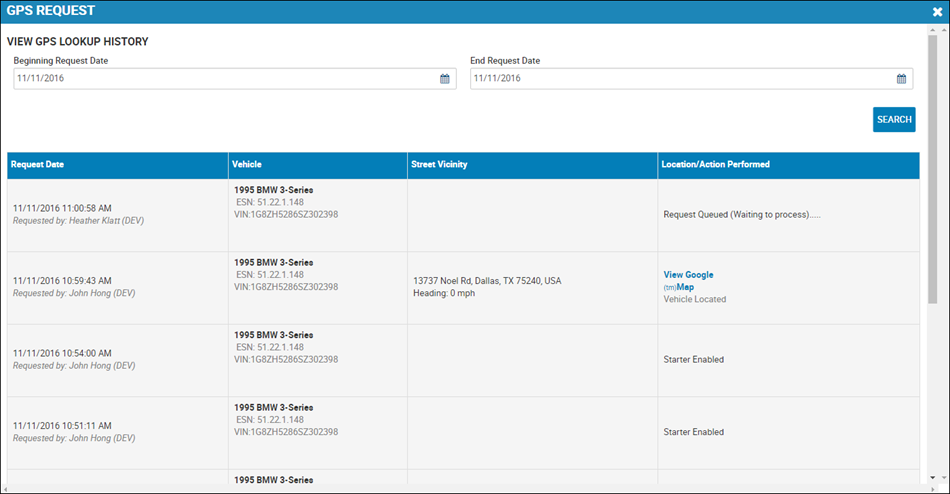Viewport: 950px width, 494px height.
Task: Click the Beginning Request Date field
Action: [x=235, y=79]
